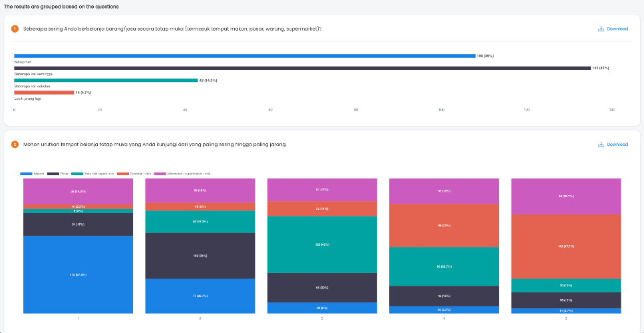
Task: Select rank 4 teal '86 (28.7%)' segment
Action: tap(444, 266)
